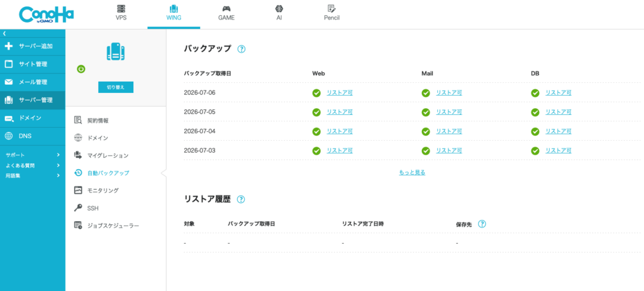The width and height of the screenshot is (644, 291).
Task: Click the Mail check icon for 2026-07-03
Action: [x=426, y=151]
